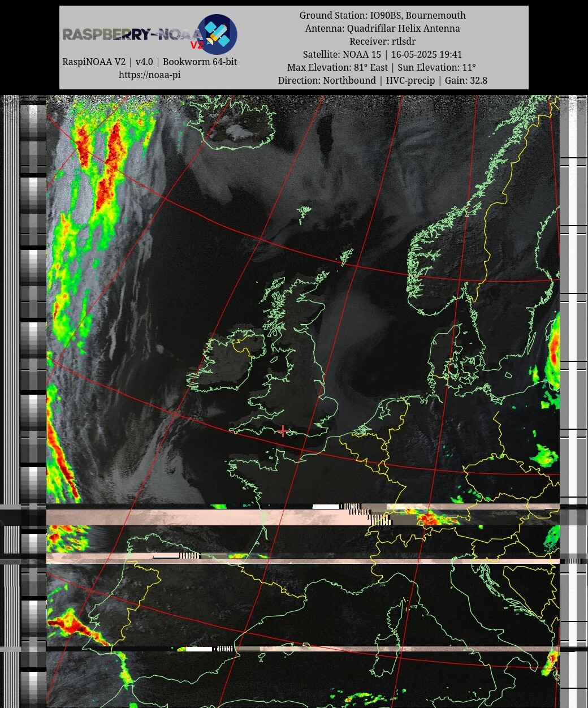Open the https://noaa-pi link
This screenshot has height=708, width=588.
coord(150,75)
